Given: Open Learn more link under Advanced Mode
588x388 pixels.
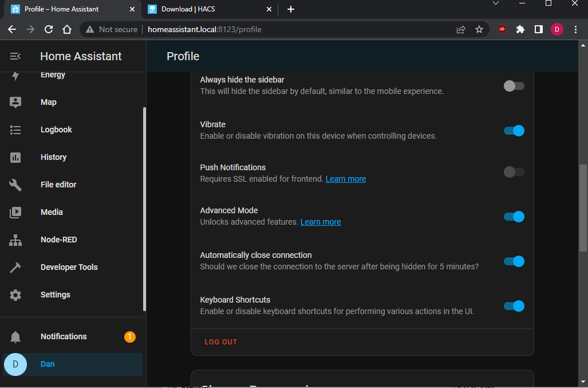Looking at the screenshot, I should (x=321, y=222).
